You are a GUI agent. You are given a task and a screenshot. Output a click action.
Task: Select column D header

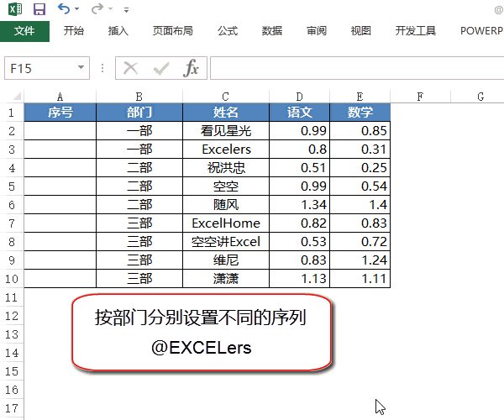click(x=300, y=97)
